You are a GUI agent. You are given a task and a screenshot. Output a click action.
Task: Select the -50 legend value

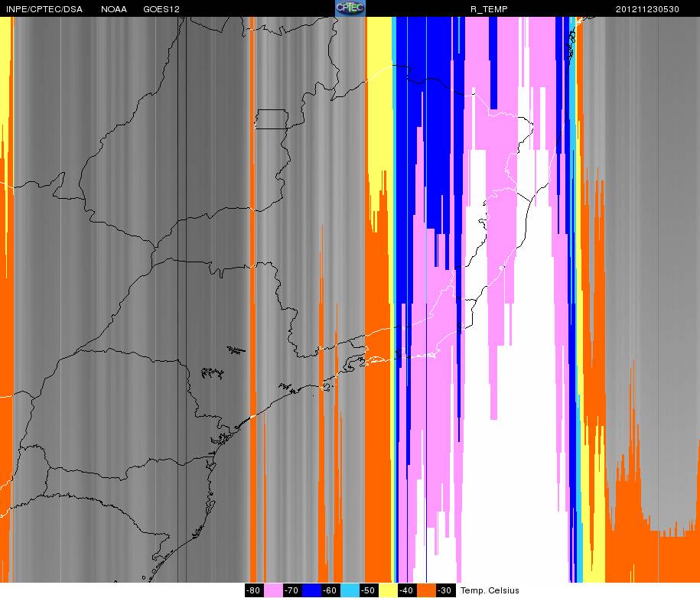tap(369, 590)
